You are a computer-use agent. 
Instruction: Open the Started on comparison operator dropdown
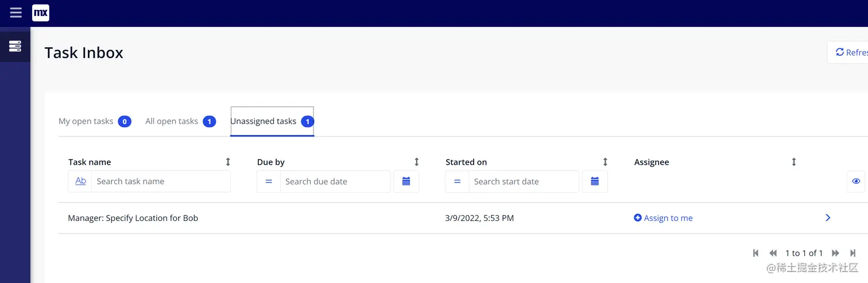point(457,181)
